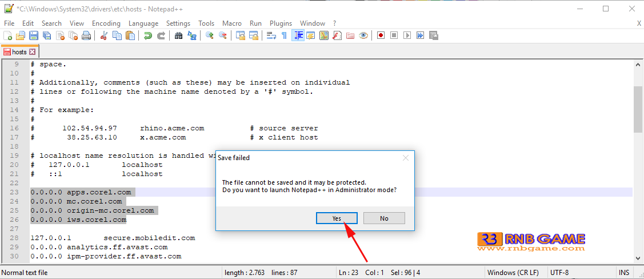Screen dimensions: 644x279
Task: Click line "0.0.0.0 analytics.ff.avast.com"
Action: pyautogui.click(x=99, y=247)
